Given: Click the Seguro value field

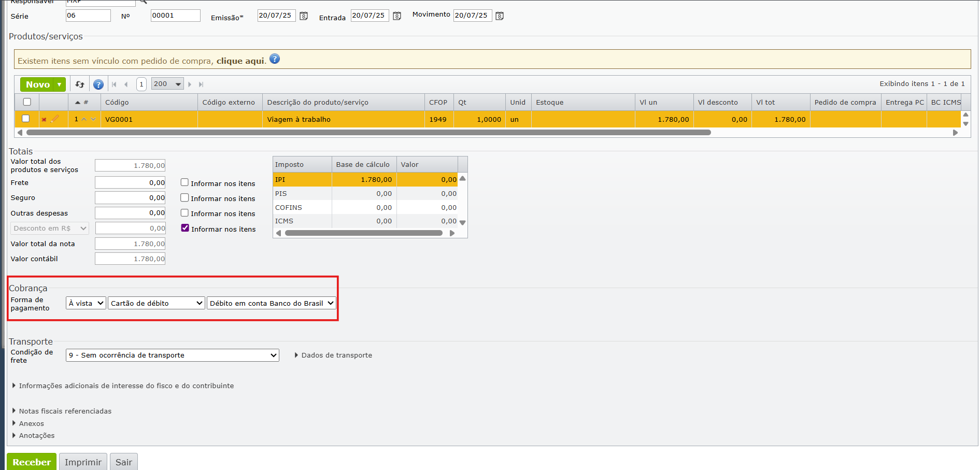Looking at the screenshot, I should coord(130,197).
